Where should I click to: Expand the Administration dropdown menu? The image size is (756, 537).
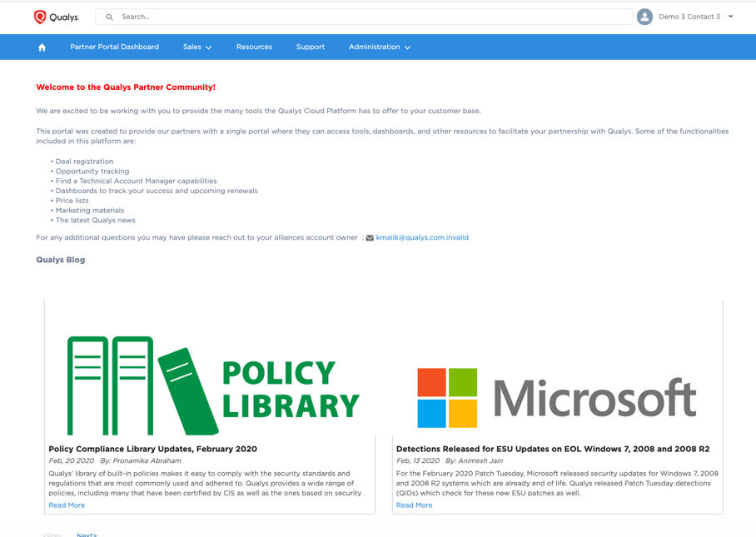(379, 47)
